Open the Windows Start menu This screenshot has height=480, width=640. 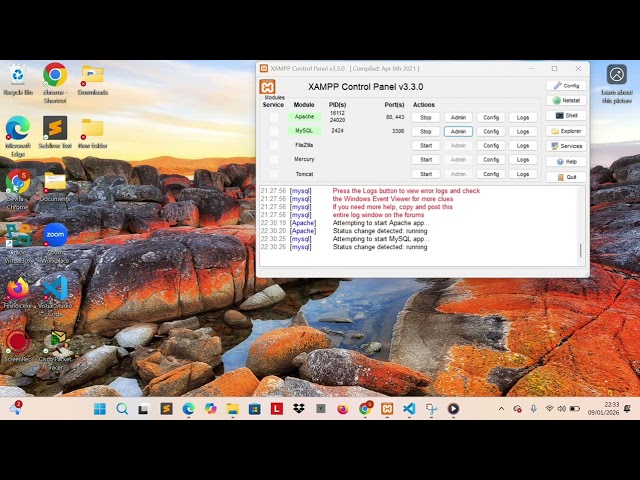[x=100, y=409]
